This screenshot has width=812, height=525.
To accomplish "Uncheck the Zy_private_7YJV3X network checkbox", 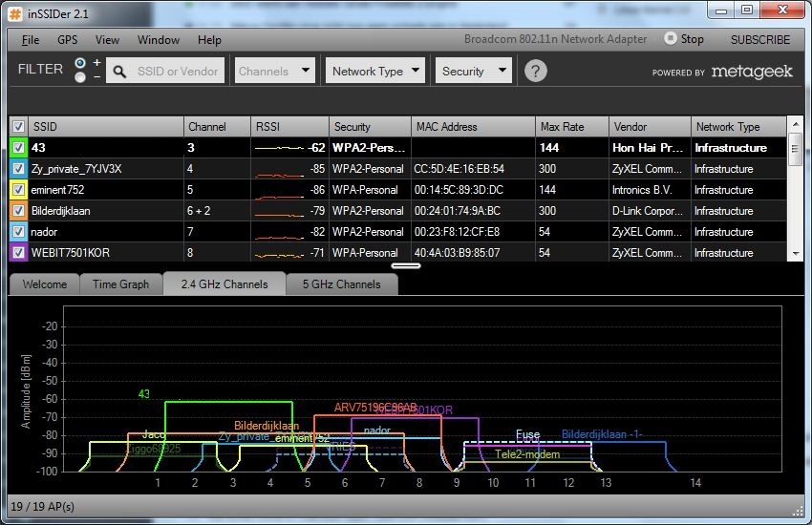I will coord(18,169).
